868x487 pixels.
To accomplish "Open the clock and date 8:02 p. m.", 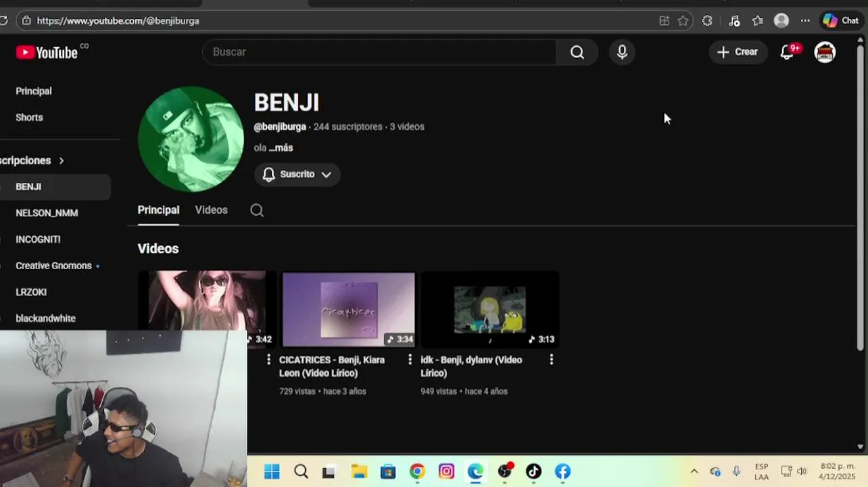I will pyautogui.click(x=838, y=471).
